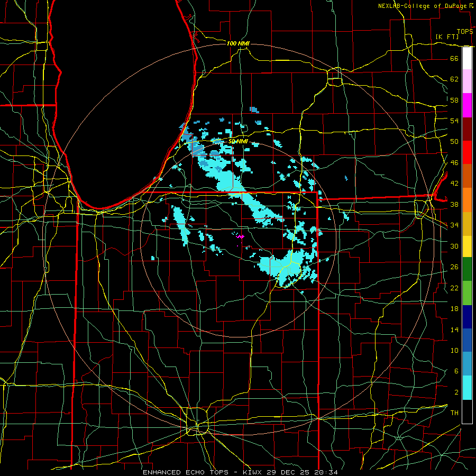476x476 pixels.
Task: Pick the dark red legend swatch
Action: (x=467, y=129)
